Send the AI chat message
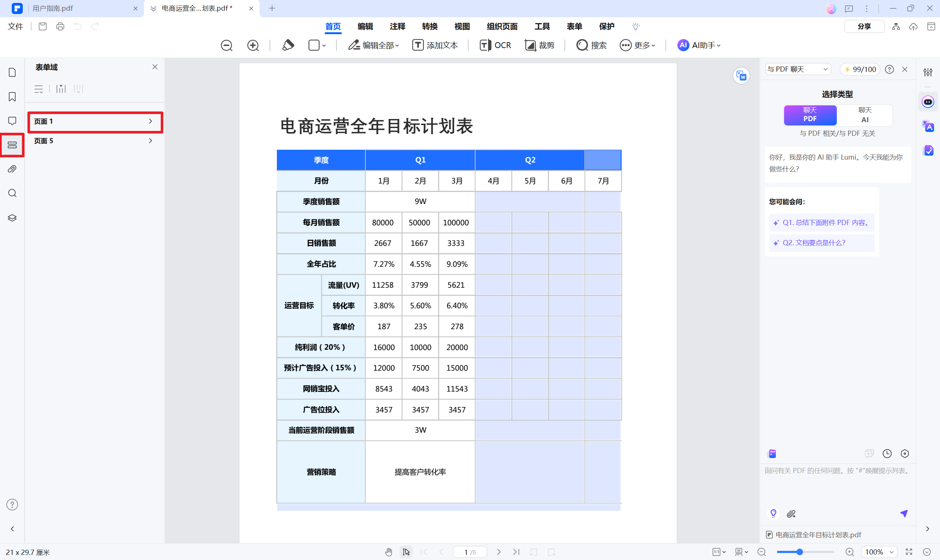The width and height of the screenshot is (940, 560). [904, 513]
